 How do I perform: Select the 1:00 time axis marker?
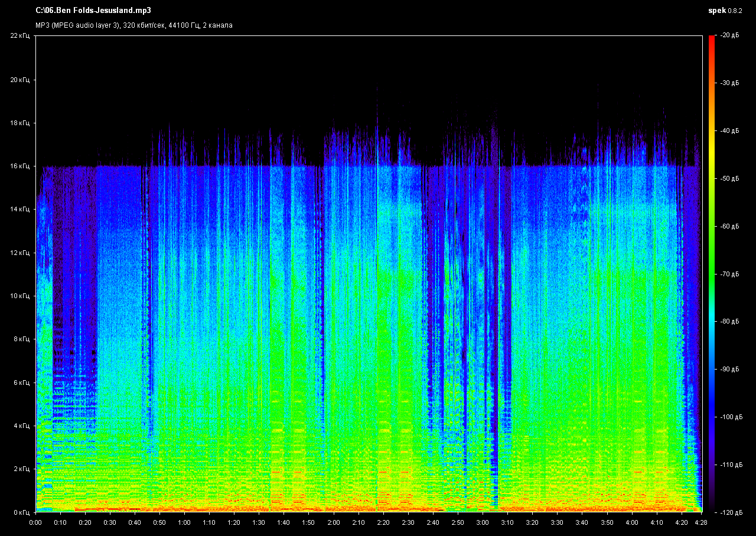point(184,522)
